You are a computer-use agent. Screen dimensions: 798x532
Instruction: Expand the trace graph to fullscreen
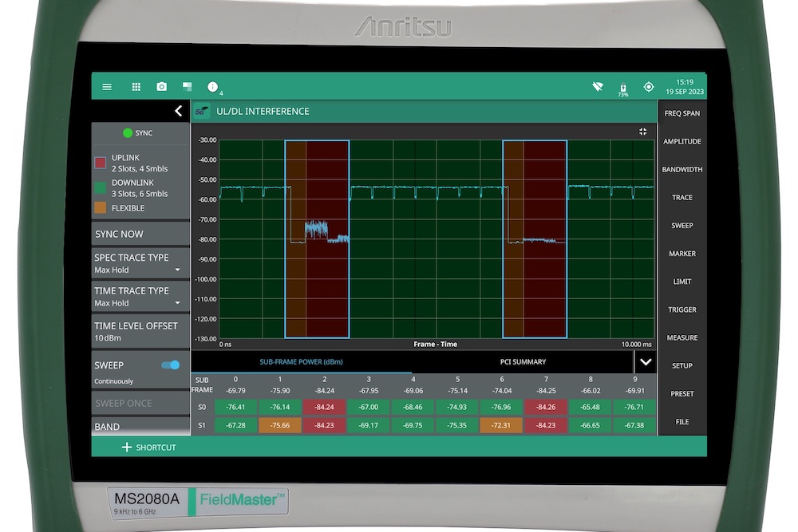pyautogui.click(x=643, y=132)
